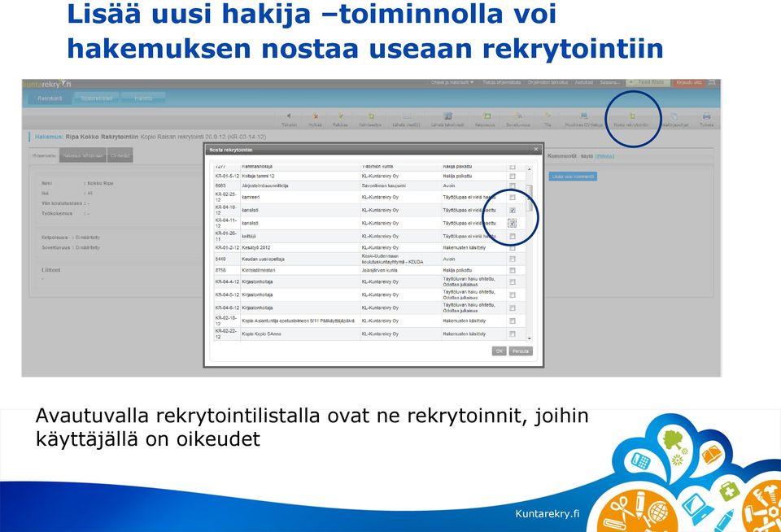Open the second main navigation tab
Image resolution: width=781 pixels, height=532 pixels.
pos(97,98)
